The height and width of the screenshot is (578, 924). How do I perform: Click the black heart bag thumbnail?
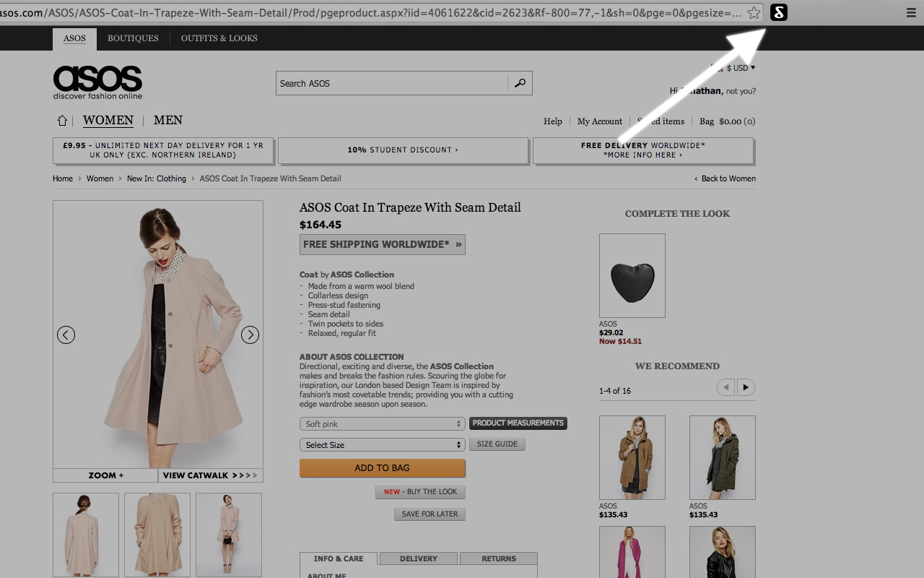pyautogui.click(x=632, y=275)
